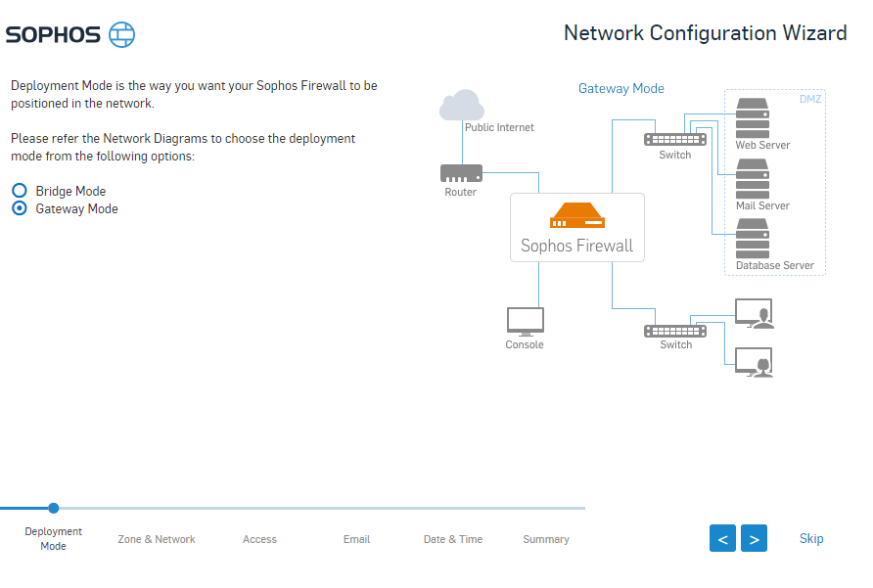
Task: Click the Database Server icon
Action: pyautogui.click(x=753, y=239)
